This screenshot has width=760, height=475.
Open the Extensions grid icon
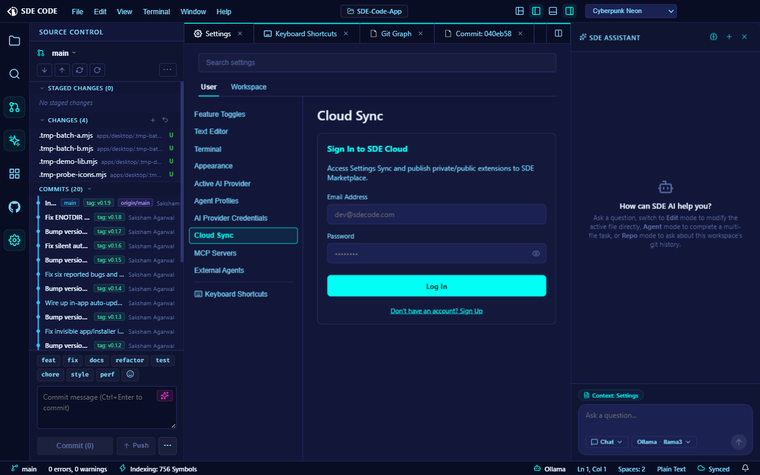point(15,174)
